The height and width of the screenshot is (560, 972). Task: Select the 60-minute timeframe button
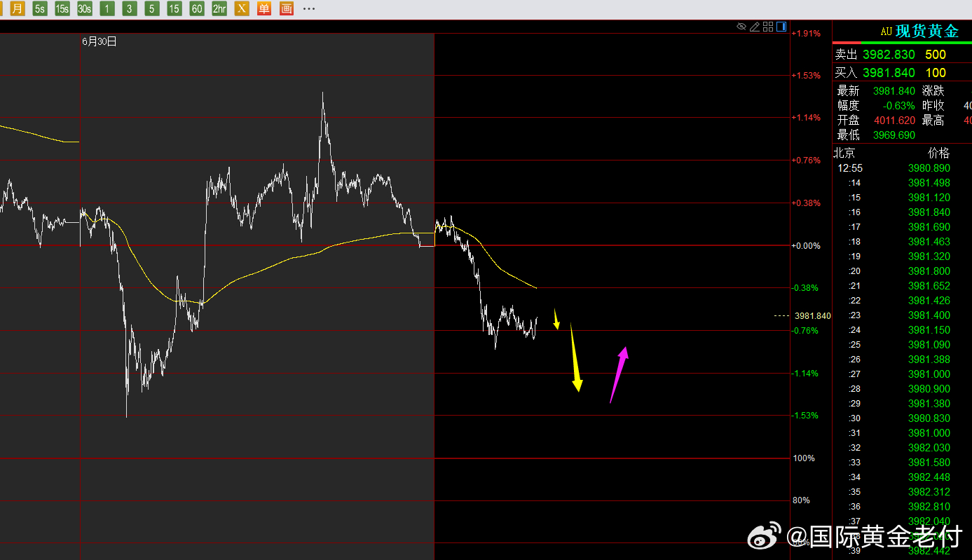[x=197, y=8]
